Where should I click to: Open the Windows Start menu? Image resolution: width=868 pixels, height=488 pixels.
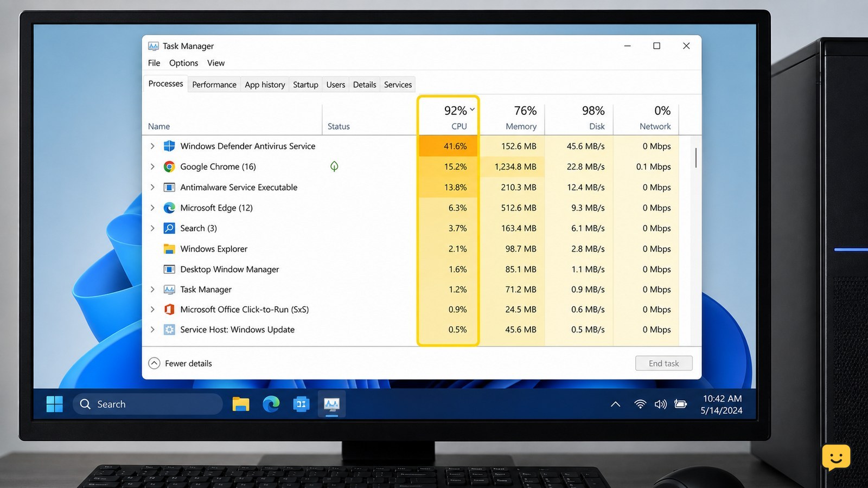(x=54, y=404)
